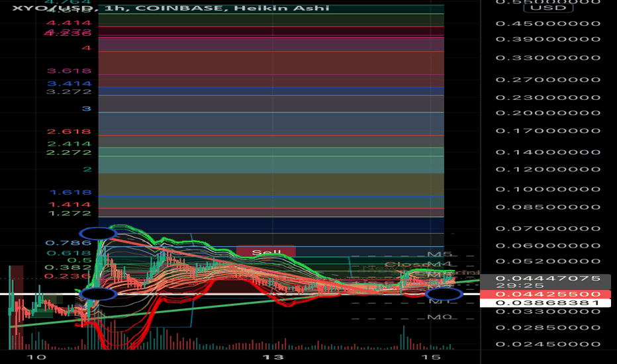Screen dimensions: 617x364
Task: Click date label 15 on time axis
Action: point(430,357)
